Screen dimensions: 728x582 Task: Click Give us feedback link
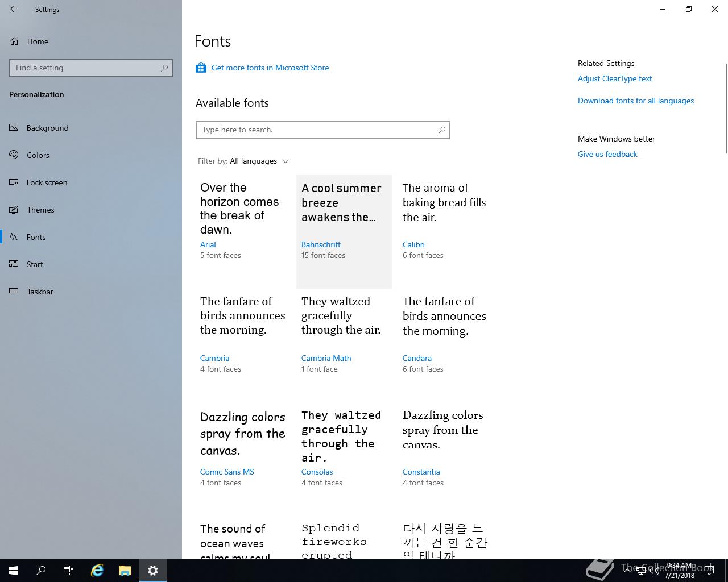click(x=607, y=154)
